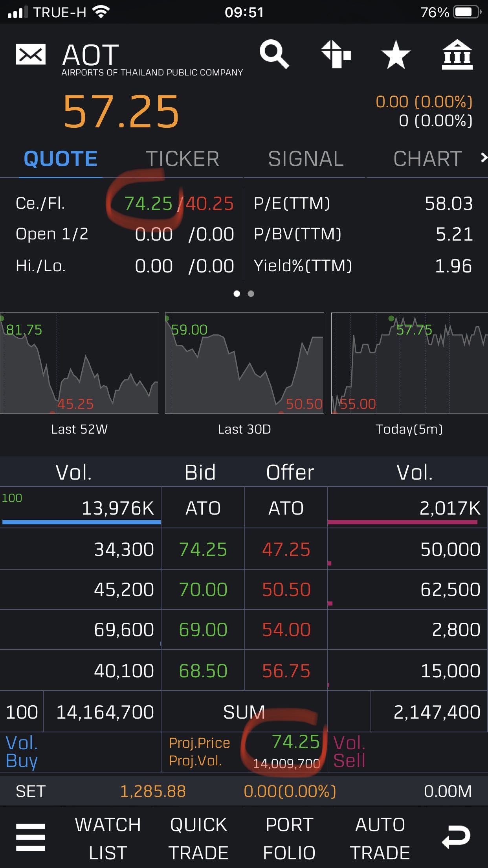Tap the AOT stock symbol title
The image size is (488, 868).
90,55
